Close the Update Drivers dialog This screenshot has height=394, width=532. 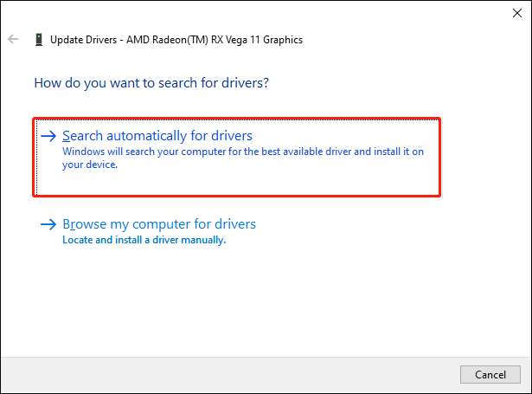(517, 13)
